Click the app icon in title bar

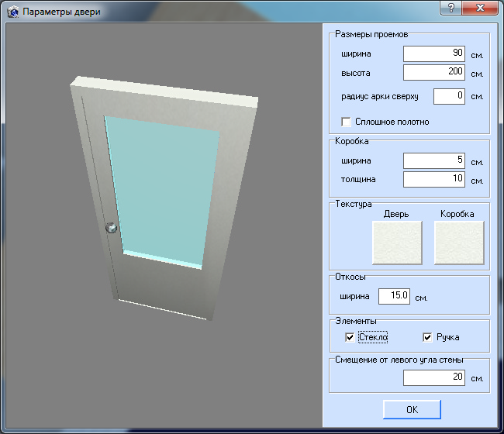[12, 12]
